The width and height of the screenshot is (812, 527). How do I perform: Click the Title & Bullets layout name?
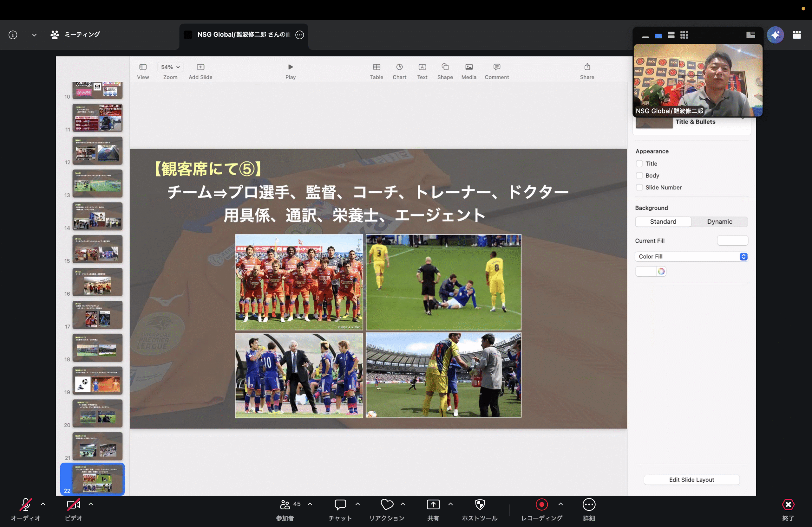(695, 122)
